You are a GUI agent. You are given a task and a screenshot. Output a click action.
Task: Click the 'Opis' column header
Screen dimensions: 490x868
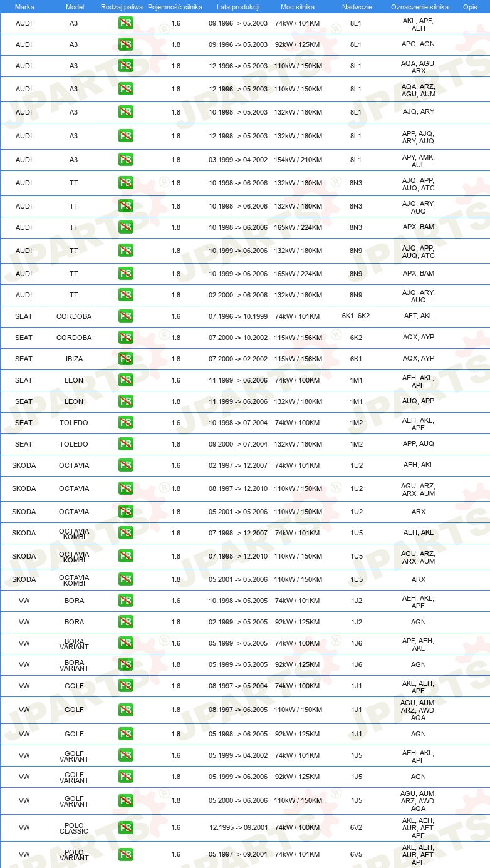470,7
